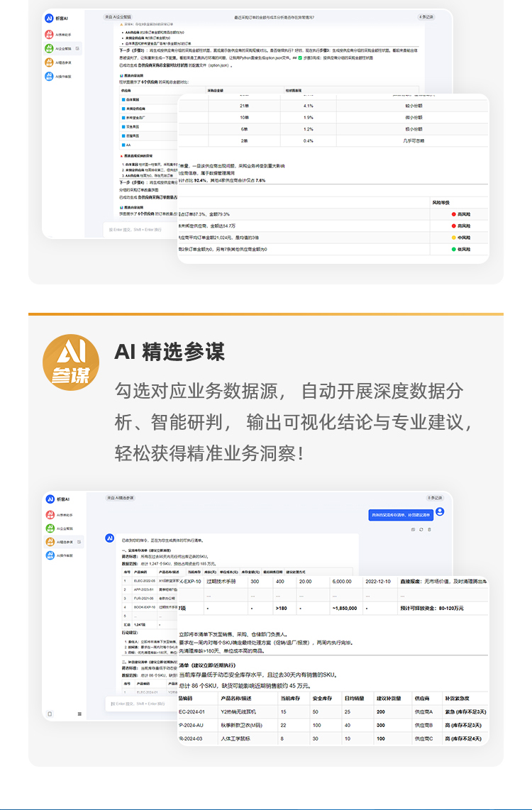
Task: Click the 来自 AI企业智脑 source tag
Action: [117, 17]
